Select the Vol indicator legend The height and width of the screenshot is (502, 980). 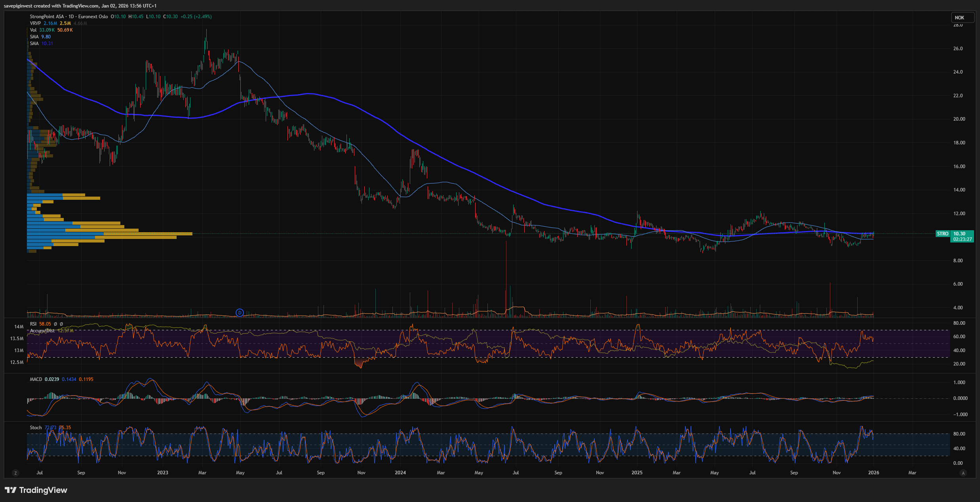coord(33,30)
